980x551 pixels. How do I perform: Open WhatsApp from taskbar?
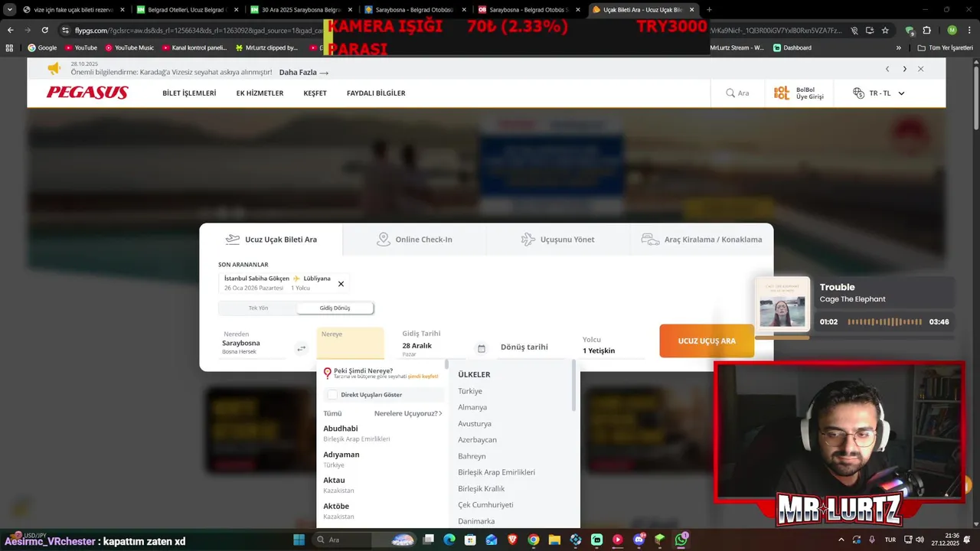(x=681, y=540)
